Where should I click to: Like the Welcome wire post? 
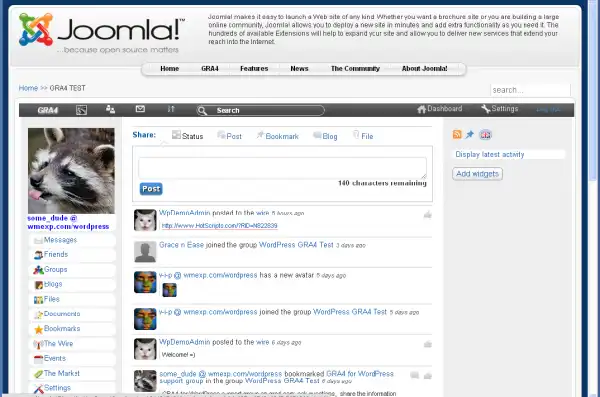point(427,344)
